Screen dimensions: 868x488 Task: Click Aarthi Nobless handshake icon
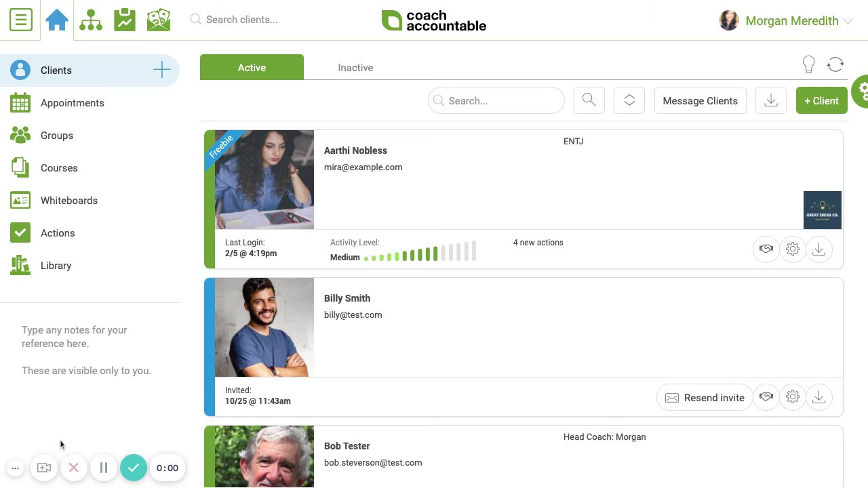click(766, 249)
